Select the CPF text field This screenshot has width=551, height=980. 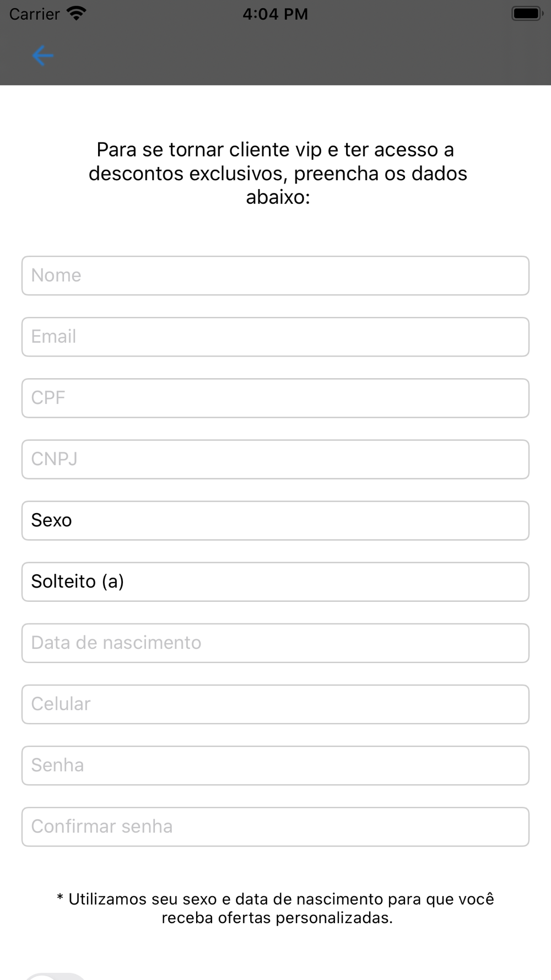pos(275,398)
